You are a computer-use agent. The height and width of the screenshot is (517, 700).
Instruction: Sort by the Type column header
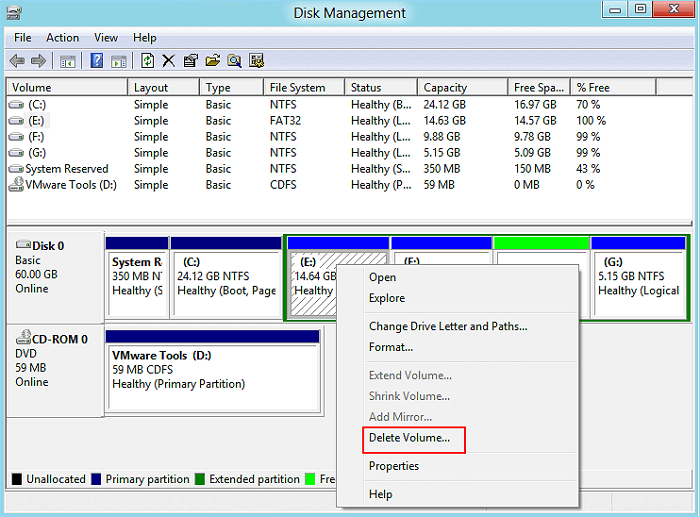231,88
